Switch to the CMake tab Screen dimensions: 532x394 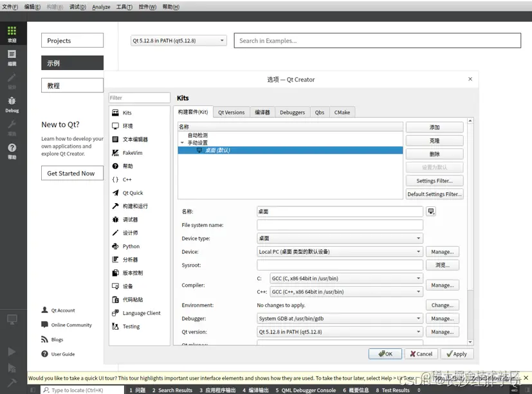(x=342, y=112)
